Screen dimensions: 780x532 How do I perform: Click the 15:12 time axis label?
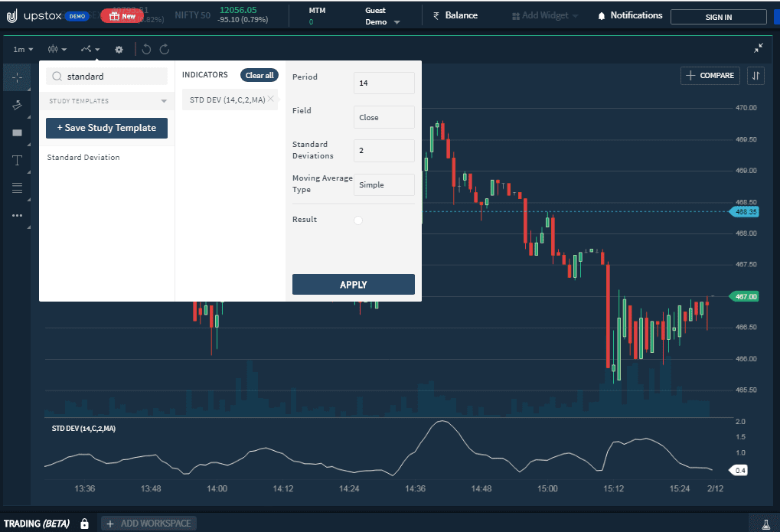coord(613,488)
